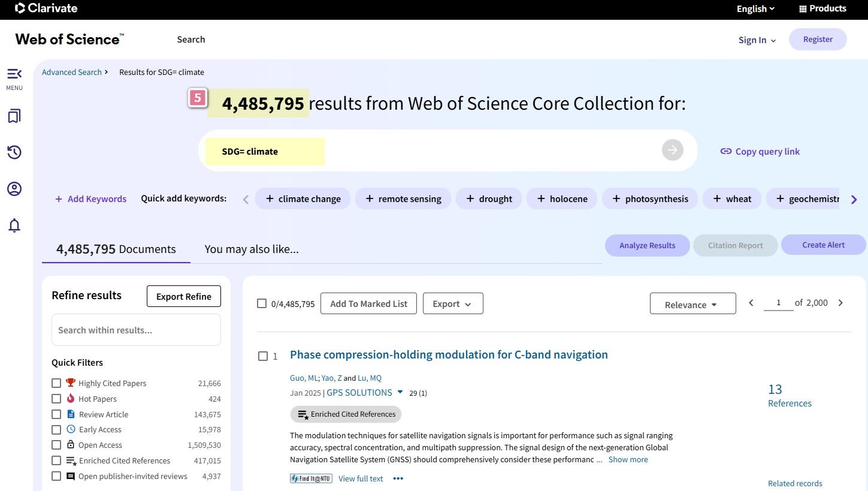Open the Search menu item
The height and width of the screenshot is (491, 868).
[x=191, y=40]
